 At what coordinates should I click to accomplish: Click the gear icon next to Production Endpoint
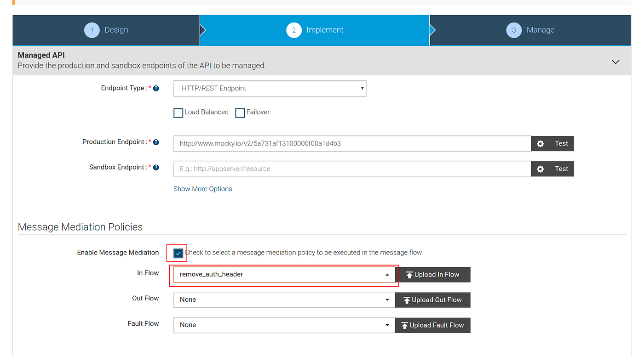tap(540, 143)
